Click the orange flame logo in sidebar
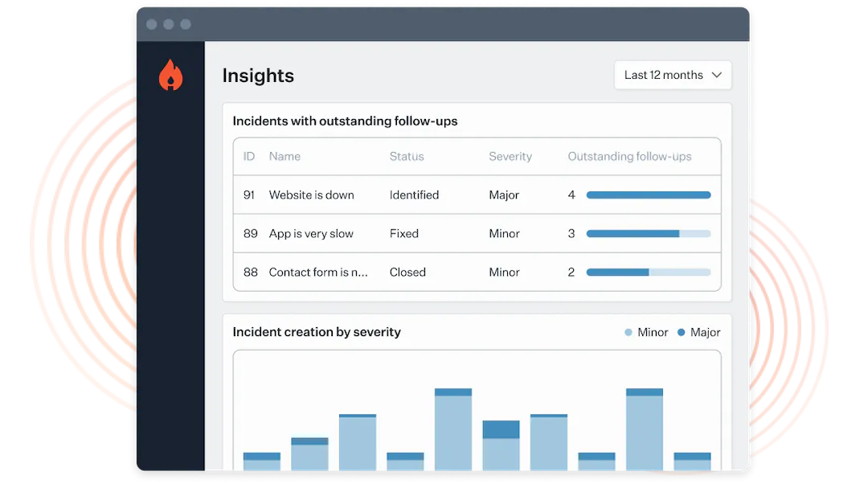868x484 pixels. pyautogui.click(x=170, y=75)
